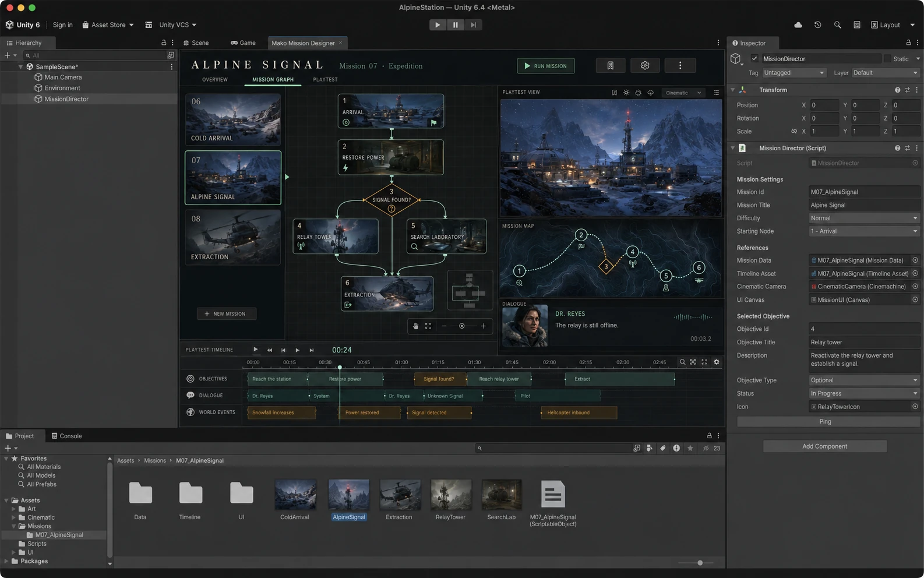Click the timeline search magnifier icon

[x=682, y=362]
